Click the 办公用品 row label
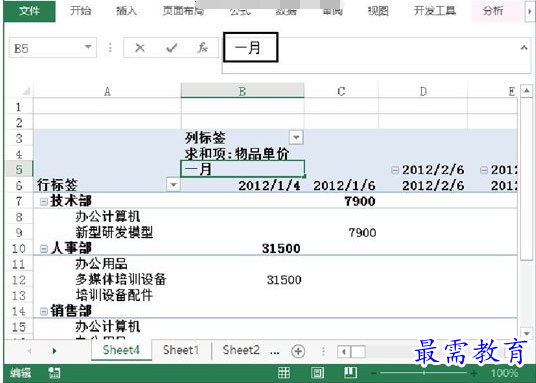Viewport: 536px width, 383px height. [x=101, y=264]
